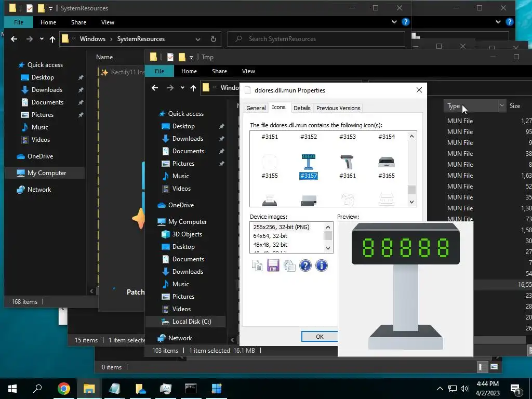This screenshot has width=532, height=399.
Task: Click the blue info about icon
Action: (x=321, y=265)
